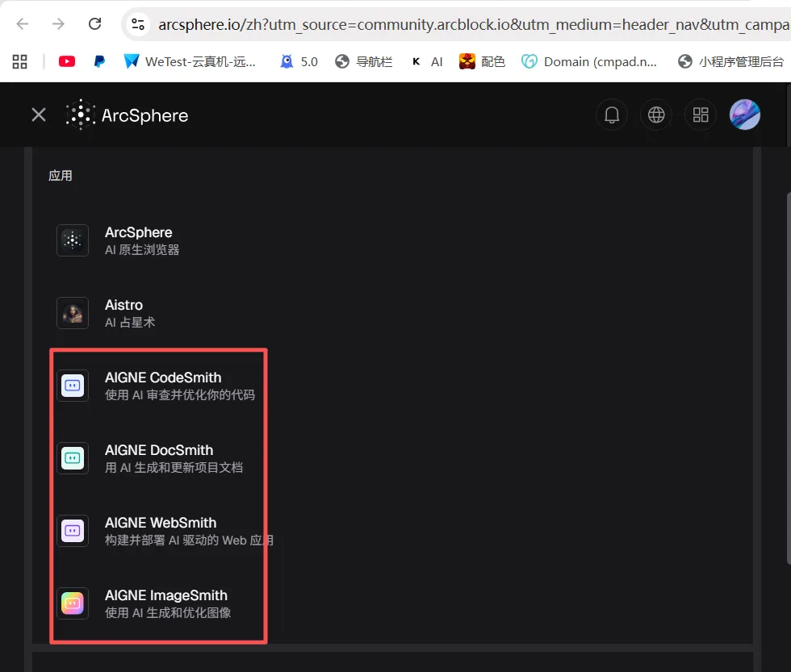Viewport: 791px width, 672px height.
Task: Click the ArcSphere logo in header
Action: coord(128,115)
